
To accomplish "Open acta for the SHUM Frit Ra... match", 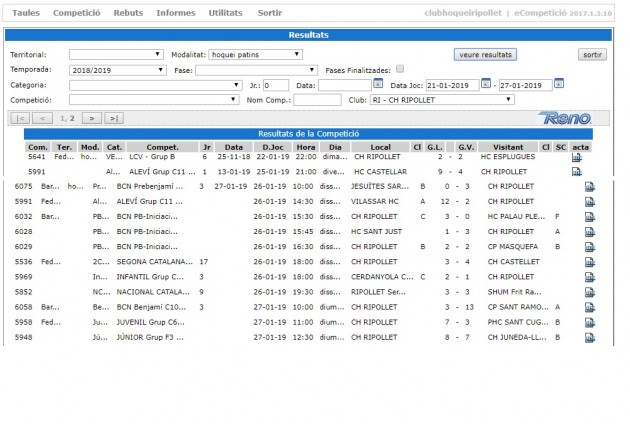I will click(x=589, y=292).
